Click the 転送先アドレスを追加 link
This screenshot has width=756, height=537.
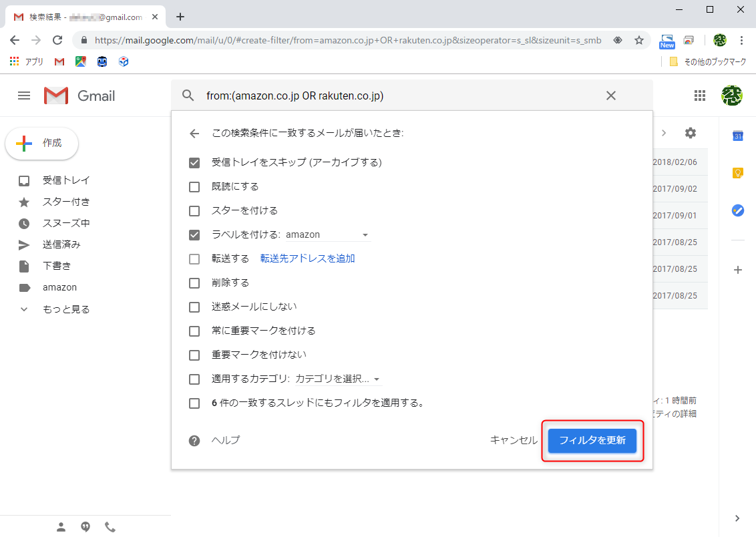tap(307, 258)
